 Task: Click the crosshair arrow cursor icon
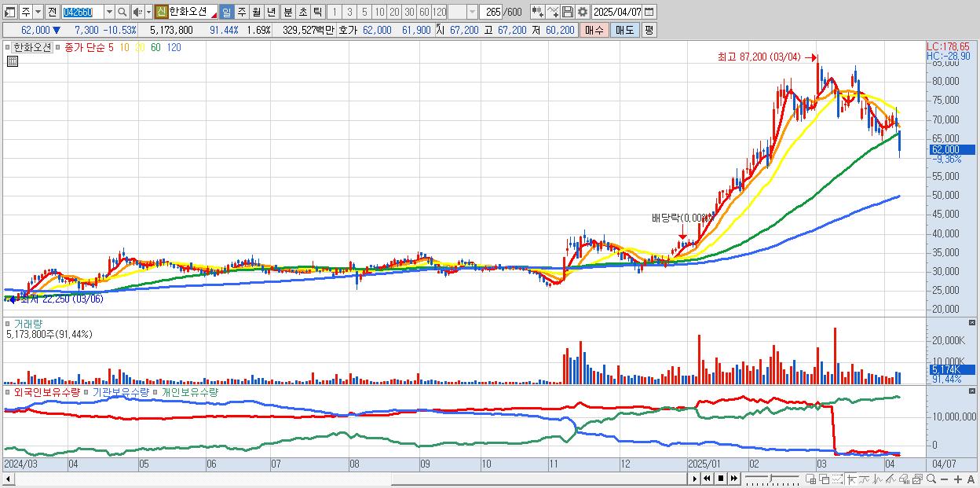pyautogui.click(x=851, y=479)
